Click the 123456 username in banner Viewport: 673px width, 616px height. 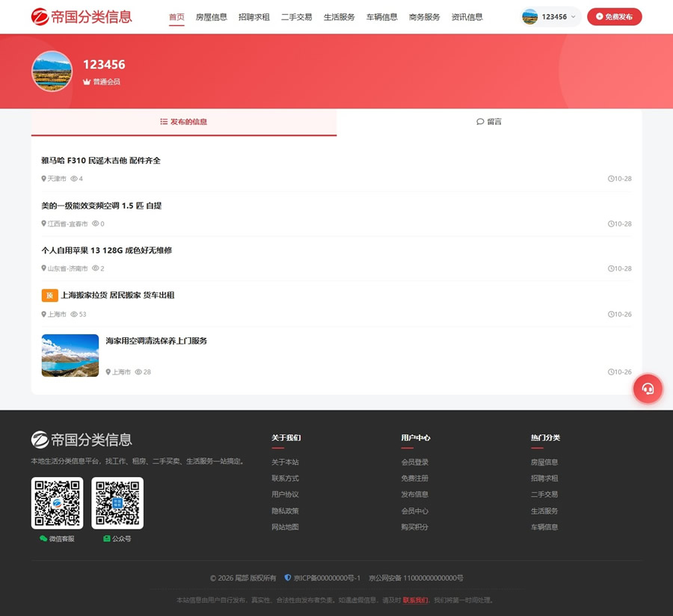coord(104,65)
